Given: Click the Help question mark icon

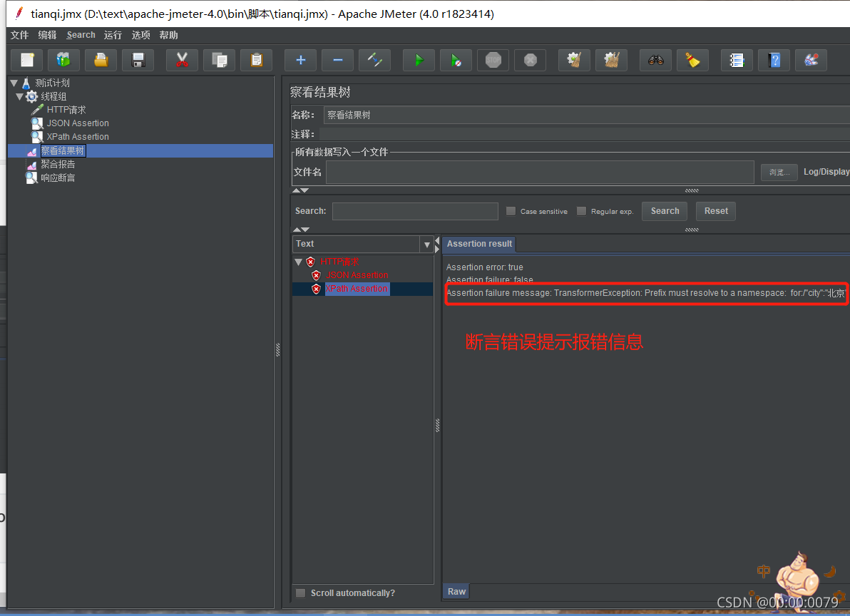Looking at the screenshot, I should pos(774,60).
